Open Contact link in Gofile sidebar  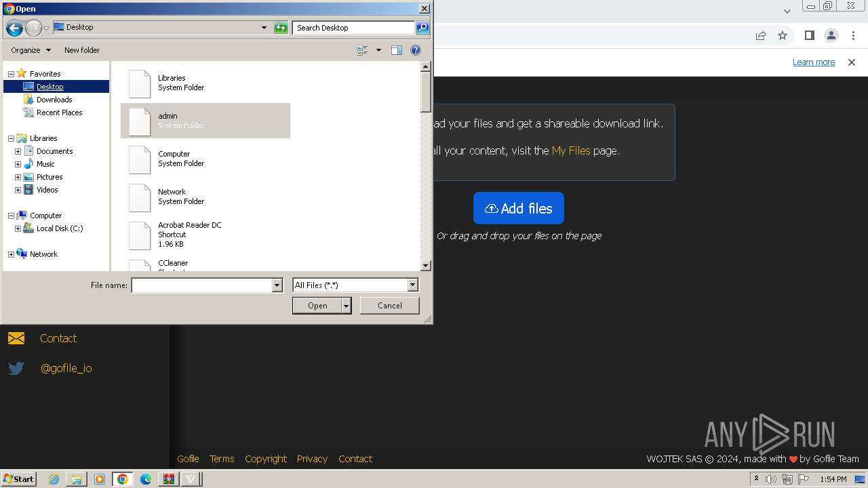click(x=58, y=338)
